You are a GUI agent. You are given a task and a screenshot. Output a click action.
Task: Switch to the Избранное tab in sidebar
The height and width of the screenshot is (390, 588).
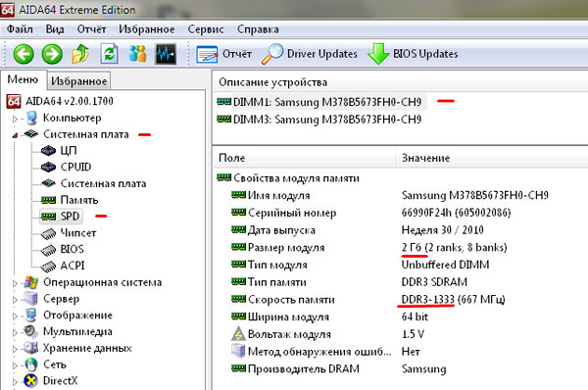pyautogui.click(x=78, y=81)
